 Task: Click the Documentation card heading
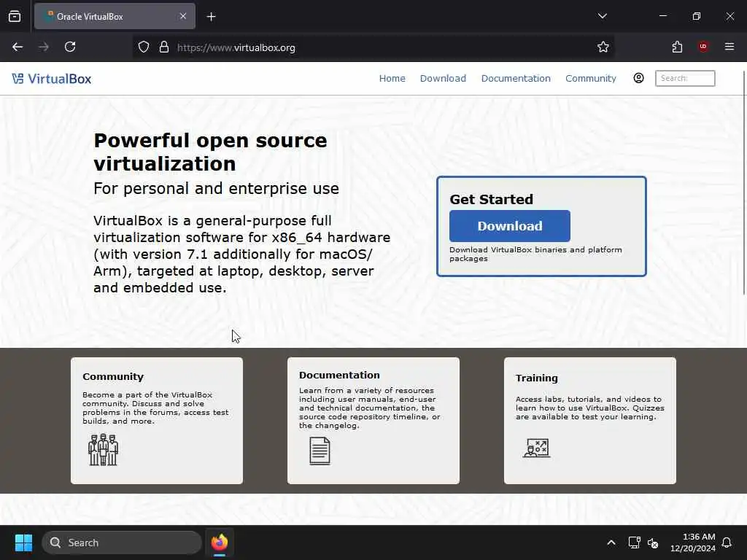[x=339, y=376]
